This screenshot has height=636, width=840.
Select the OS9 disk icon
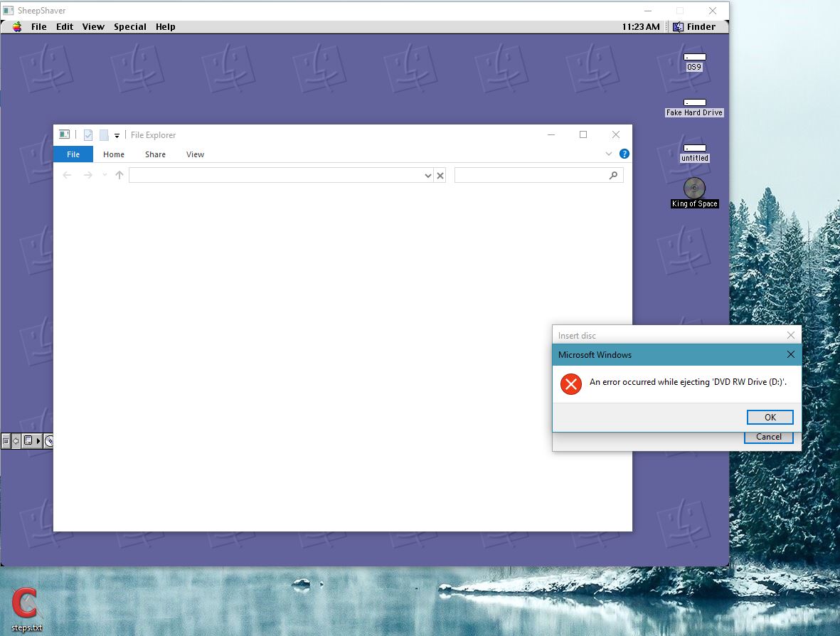694,62
